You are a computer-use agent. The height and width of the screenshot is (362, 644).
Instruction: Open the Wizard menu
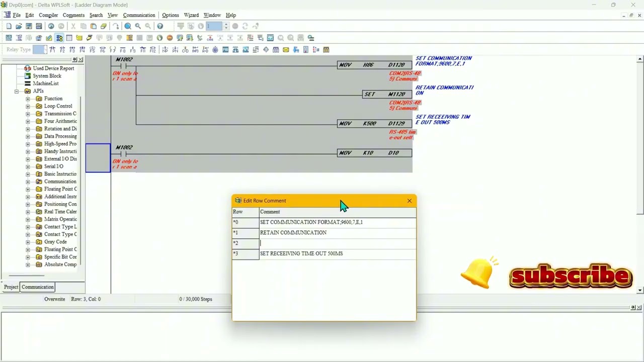[x=191, y=15]
